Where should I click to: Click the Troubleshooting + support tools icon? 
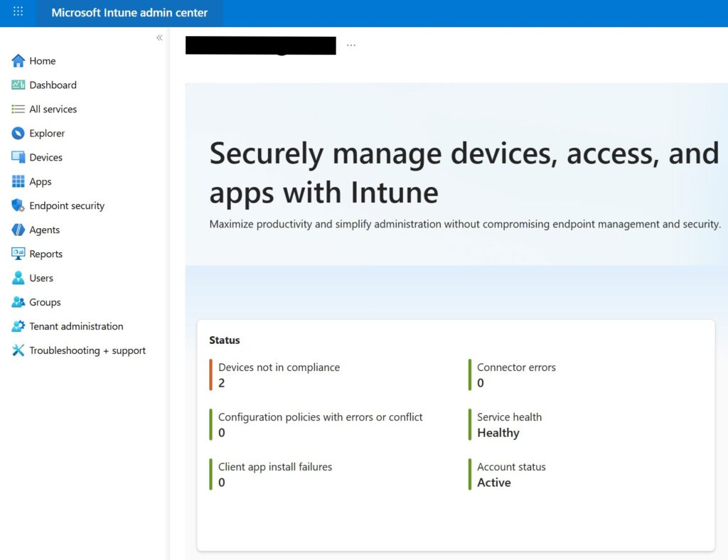coord(18,351)
